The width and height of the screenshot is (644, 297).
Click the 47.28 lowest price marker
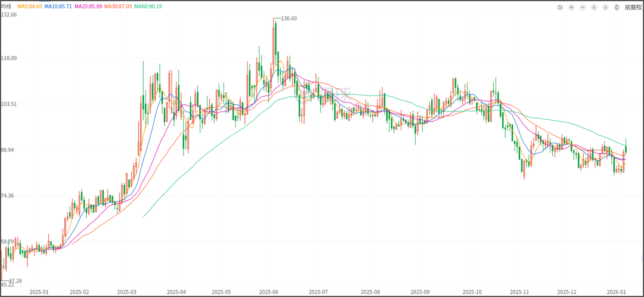15,280
